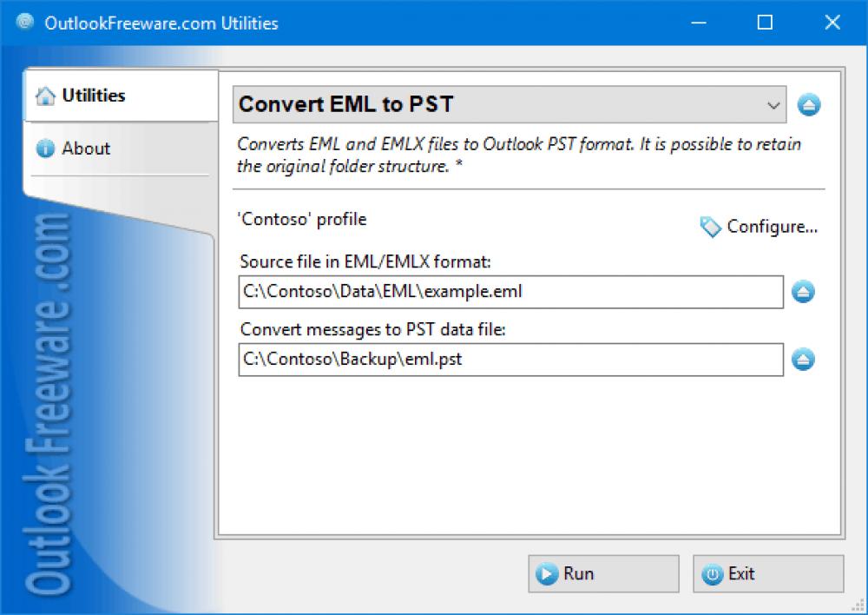Click the tag icon next to Configure
This screenshot has width=868, height=615.
pyautogui.click(x=710, y=227)
